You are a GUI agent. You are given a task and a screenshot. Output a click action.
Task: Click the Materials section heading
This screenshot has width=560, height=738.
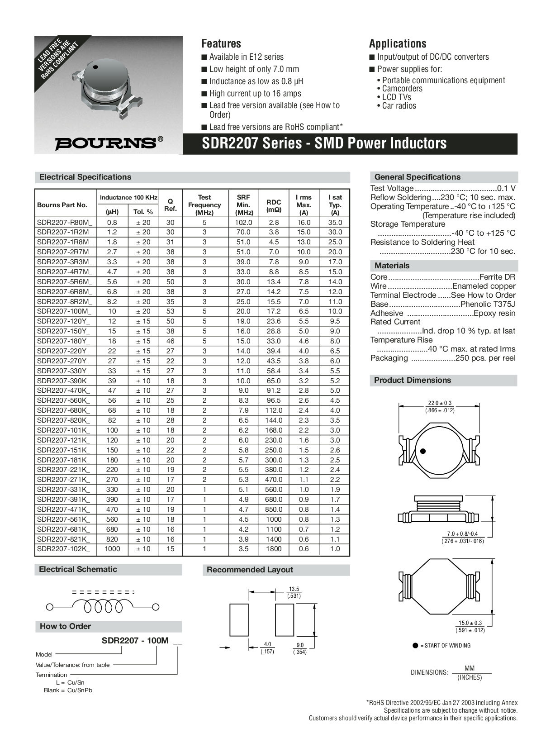[x=392, y=266]
